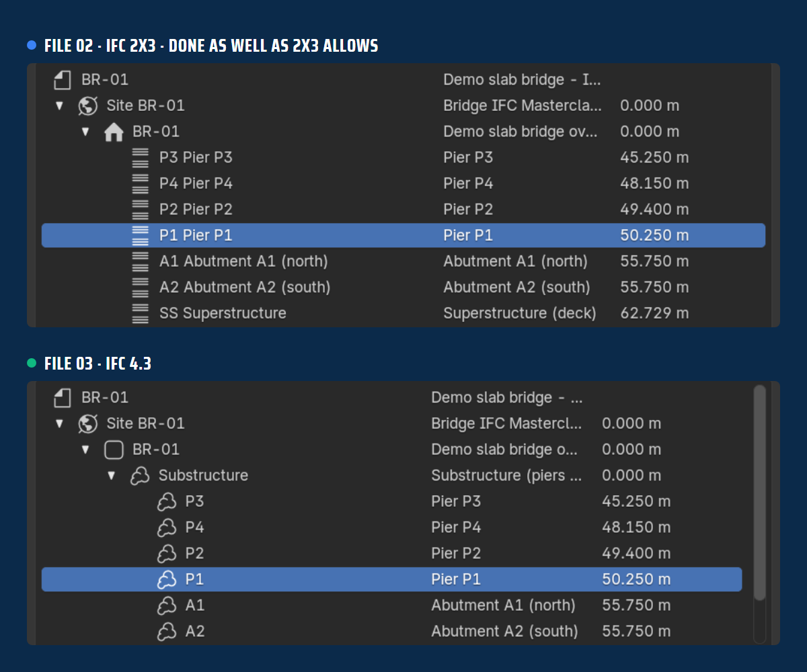This screenshot has width=807, height=672.
Task: Click the storey icon for A1 Abutment A1 (north)
Action: [x=140, y=261]
